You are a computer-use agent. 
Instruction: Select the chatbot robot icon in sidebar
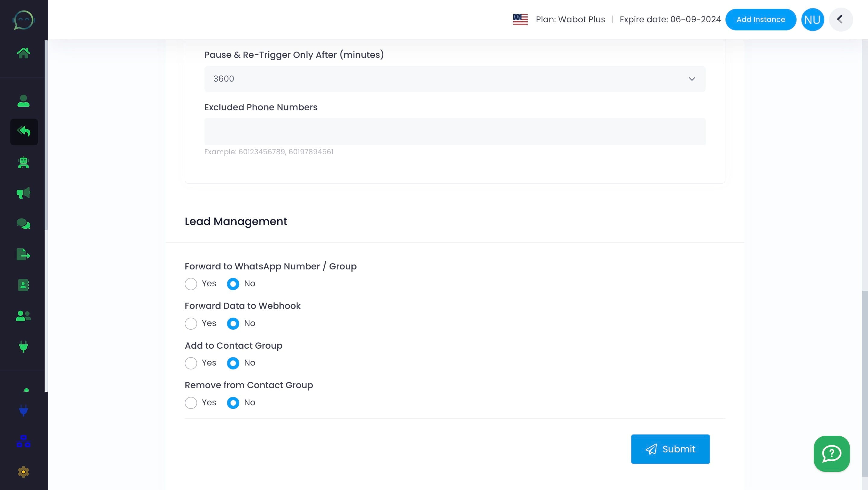pos(23,163)
